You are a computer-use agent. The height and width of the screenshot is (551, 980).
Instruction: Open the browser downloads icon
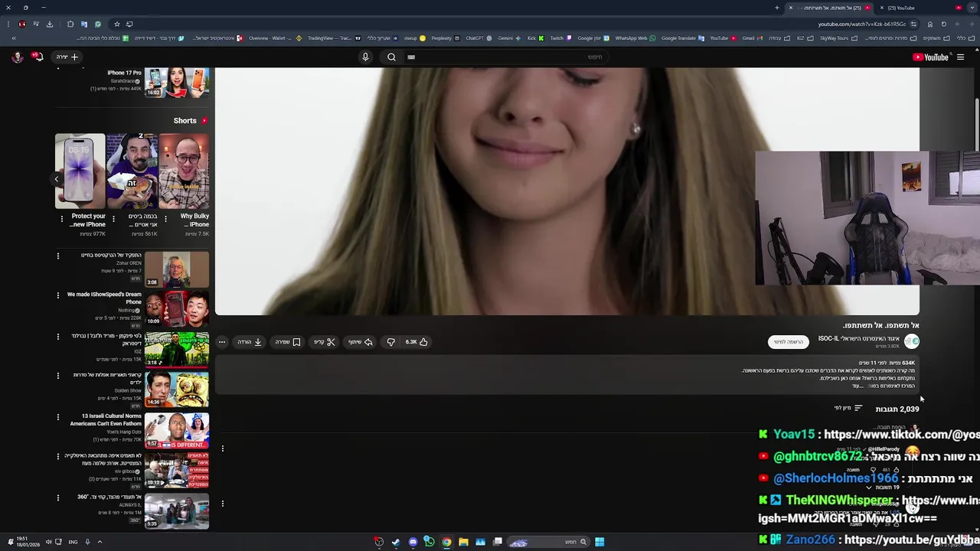(49, 24)
